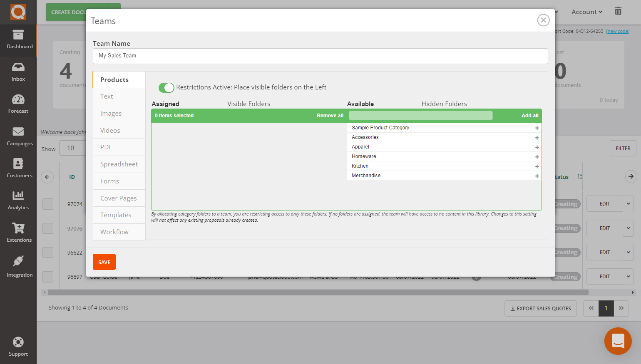Open the Account dropdown menu
This screenshot has width=641, height=364.
click(586, 12)
